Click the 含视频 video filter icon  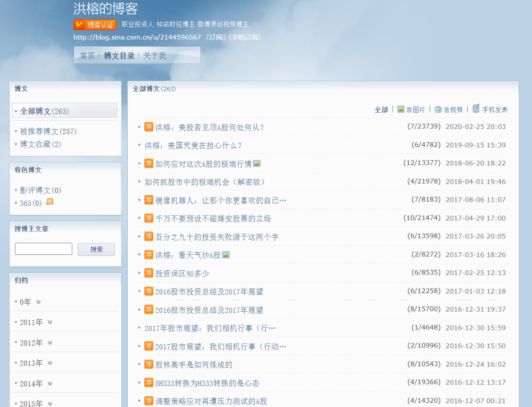click(438, 109)
